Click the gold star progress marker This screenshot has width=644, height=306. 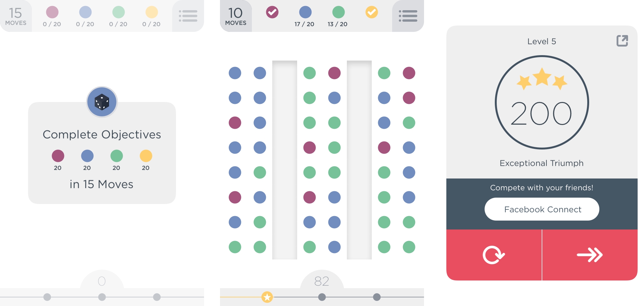pos(267,297)
